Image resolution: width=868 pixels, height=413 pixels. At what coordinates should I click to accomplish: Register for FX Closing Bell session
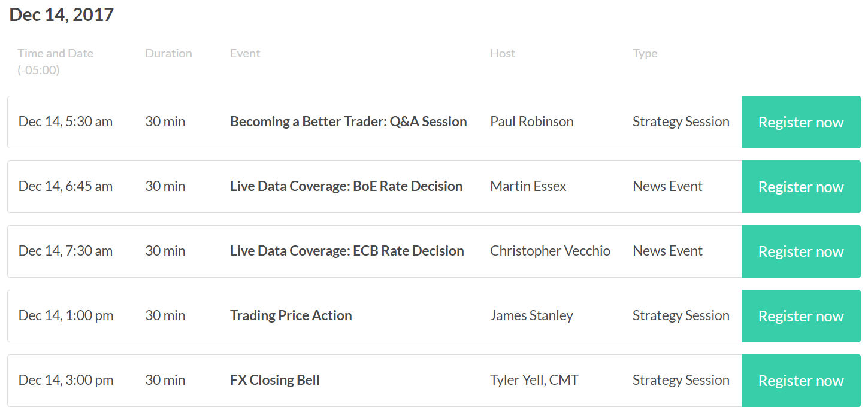pos(801,381)
